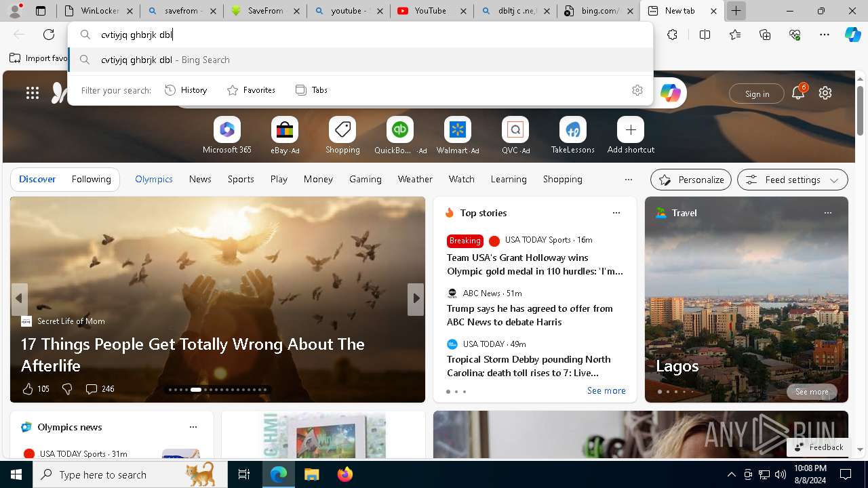Viewport: 868px width, 488px height.
Task: Select the Weather feed category
Action: pyautogui.click(x=415, y=179)
